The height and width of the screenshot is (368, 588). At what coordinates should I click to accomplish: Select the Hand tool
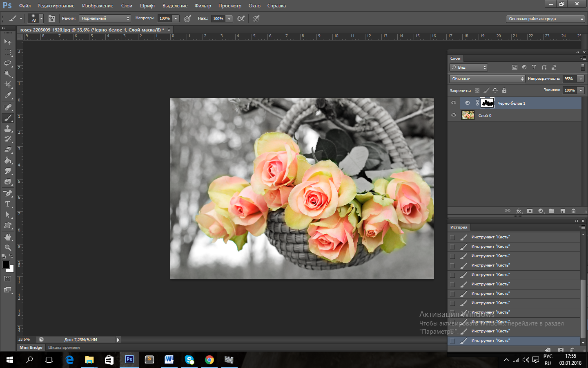(x=8, y=237)
